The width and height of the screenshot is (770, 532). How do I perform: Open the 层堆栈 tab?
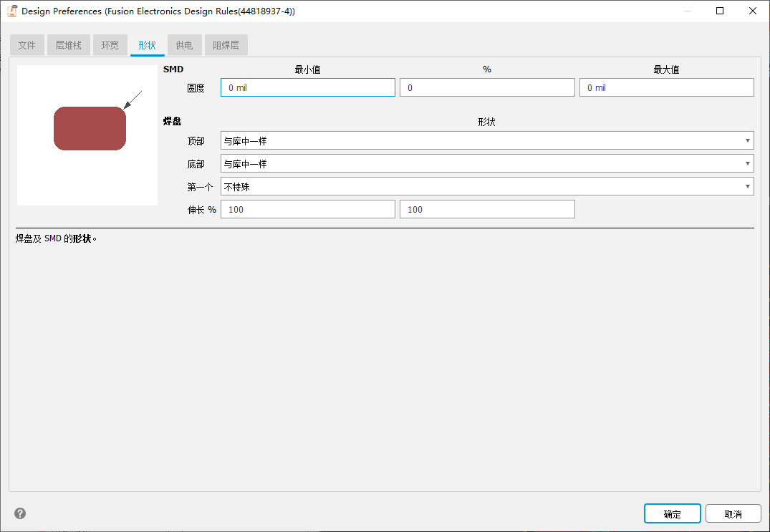coord(68,44)
